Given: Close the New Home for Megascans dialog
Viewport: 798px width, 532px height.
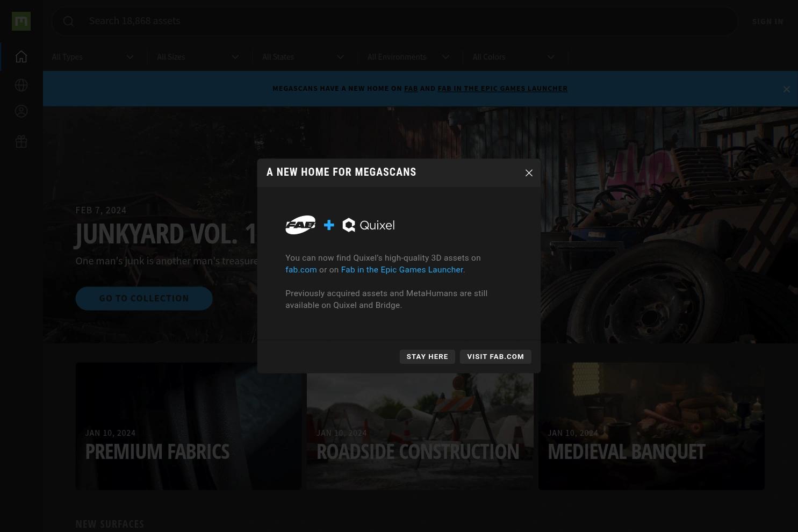Looking at the screenshot, I should click(x=529, y=172).
